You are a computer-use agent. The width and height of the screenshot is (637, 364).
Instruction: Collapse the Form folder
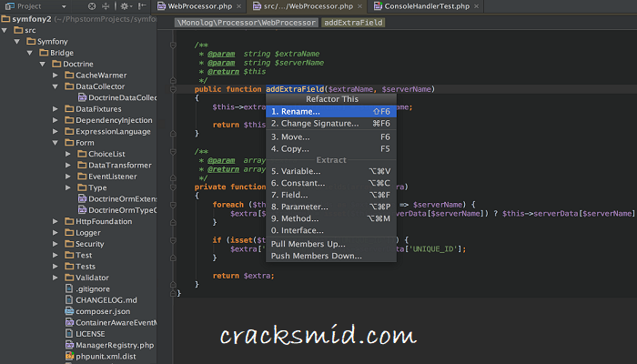point(56,143)
